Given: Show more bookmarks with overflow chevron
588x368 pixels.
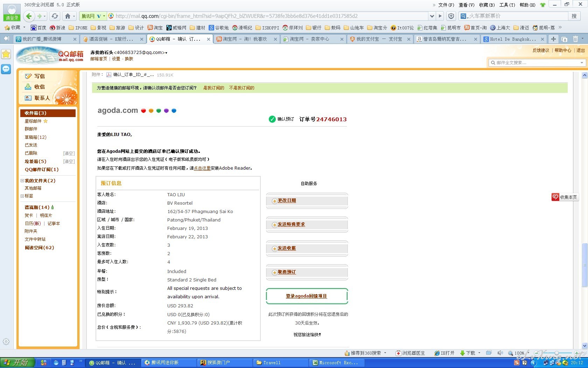Looking at the screenshot, I should point(560,27).
